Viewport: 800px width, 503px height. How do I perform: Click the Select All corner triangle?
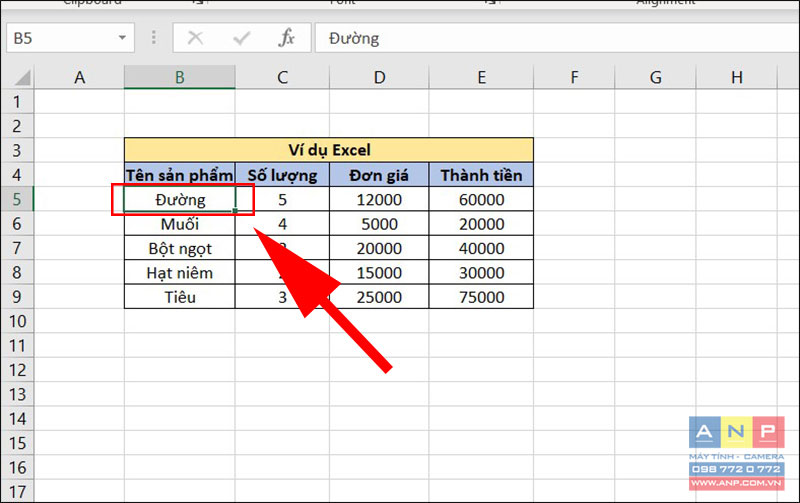point(23,78)
